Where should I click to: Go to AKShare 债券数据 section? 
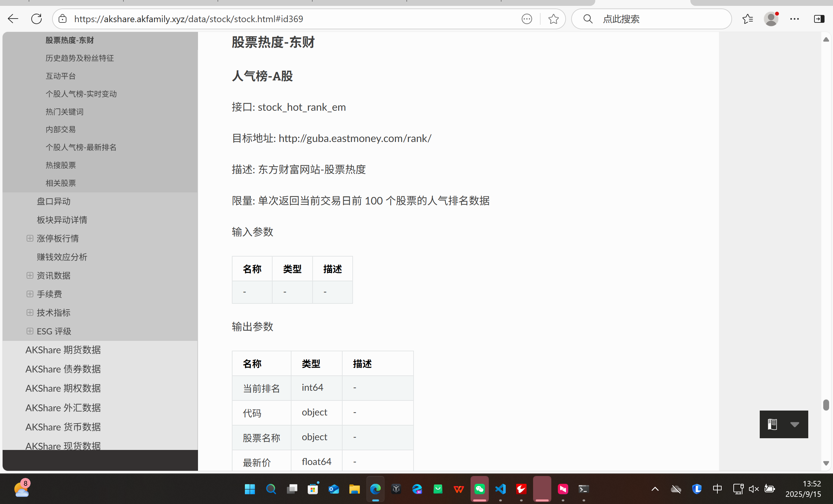coord(63,369)
